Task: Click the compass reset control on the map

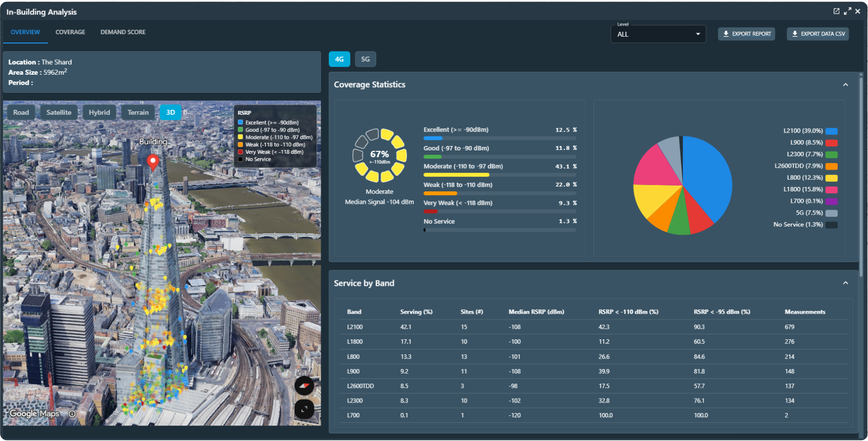Action: click(x=304, y=386)
